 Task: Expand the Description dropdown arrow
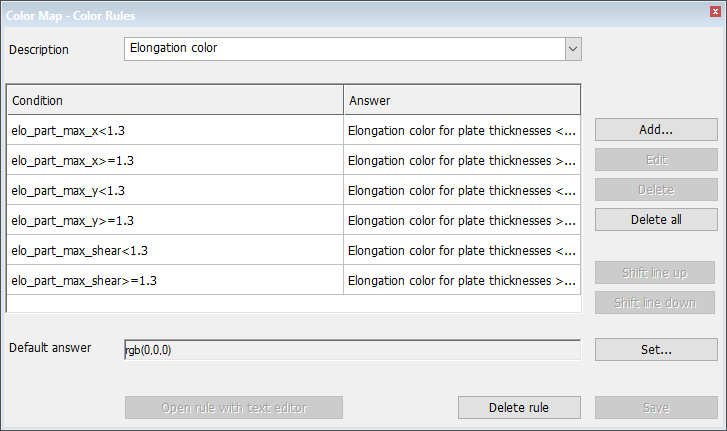(573, 48)
